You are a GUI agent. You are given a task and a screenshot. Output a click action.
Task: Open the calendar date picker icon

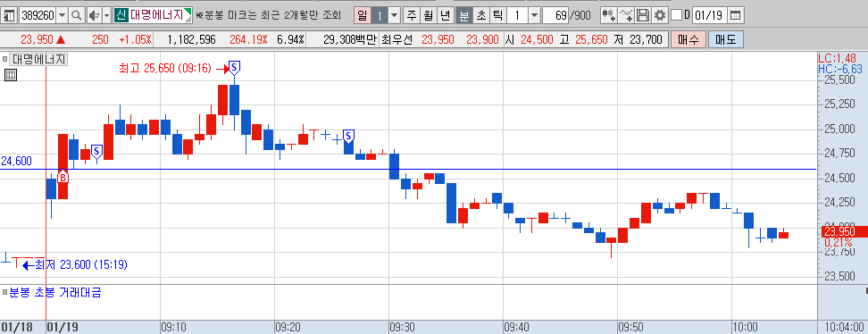[x=735, y=15]
